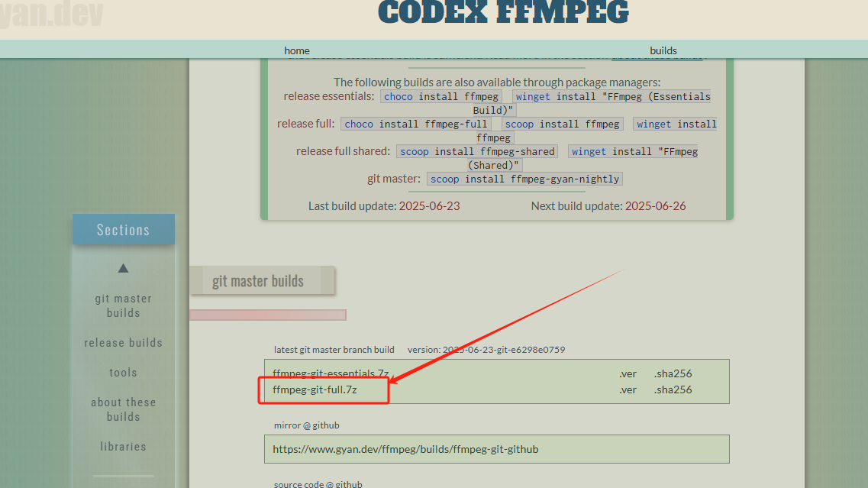Jump to git master builds section

click(x=123, y=305)
